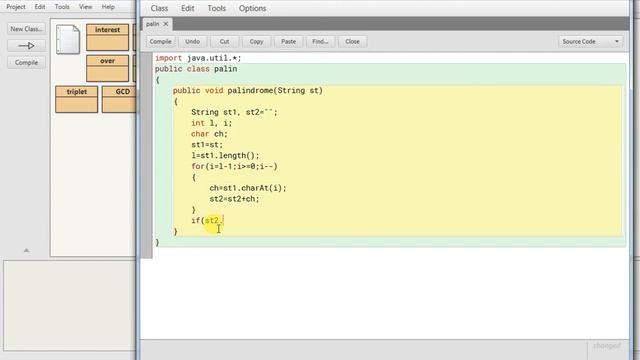The width and height of the screenshot is (640, 360).
Task: Click the 'changed' status indicator in editor
Action: pos(607,346)
